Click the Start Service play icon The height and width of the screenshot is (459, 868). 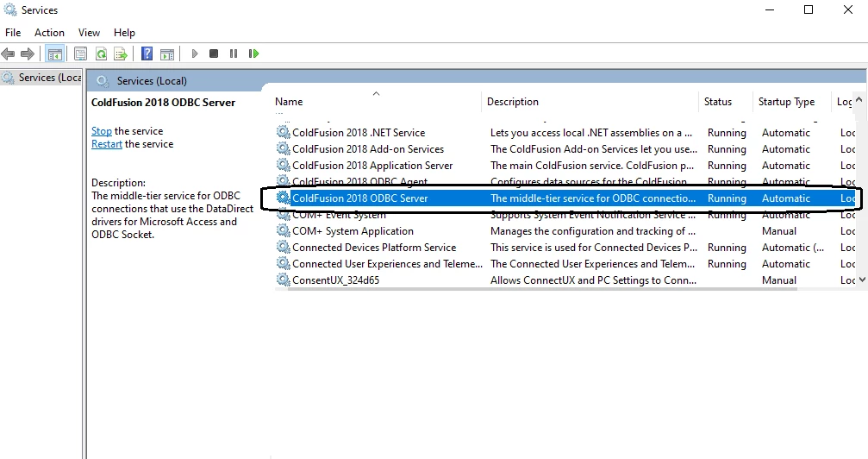tap(194, 53)
